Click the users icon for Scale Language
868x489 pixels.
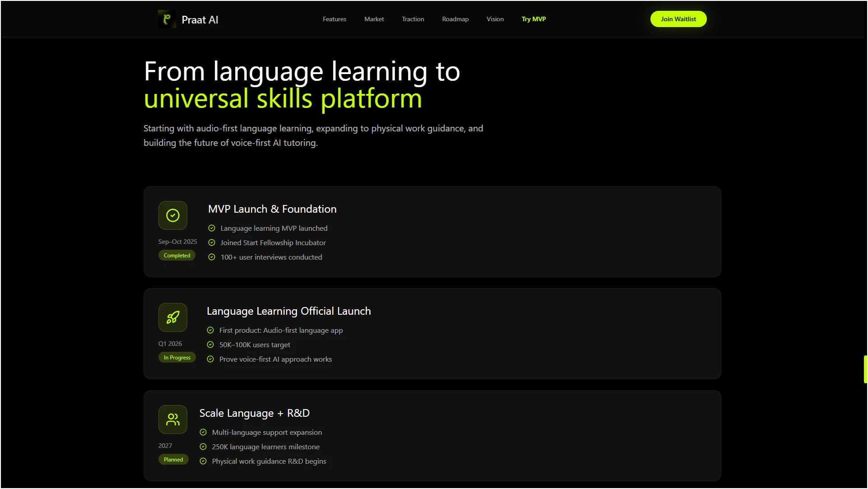point(172,419)
